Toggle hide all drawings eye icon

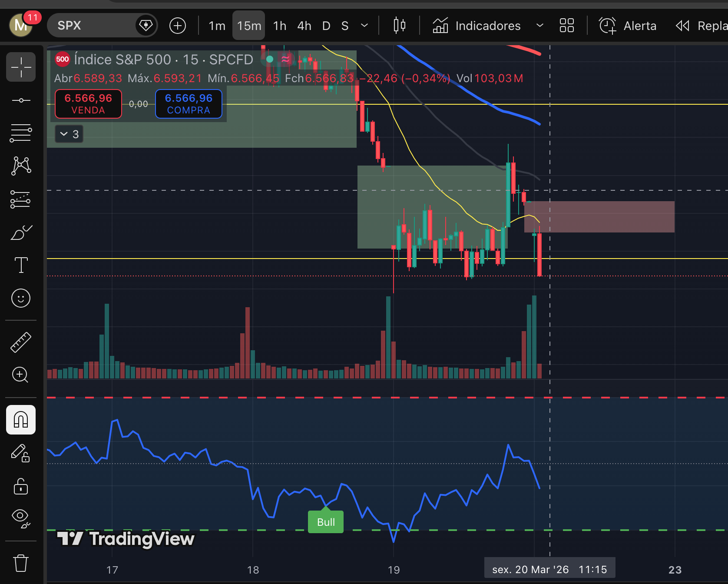pyautogui.click(x=21, y=518)
